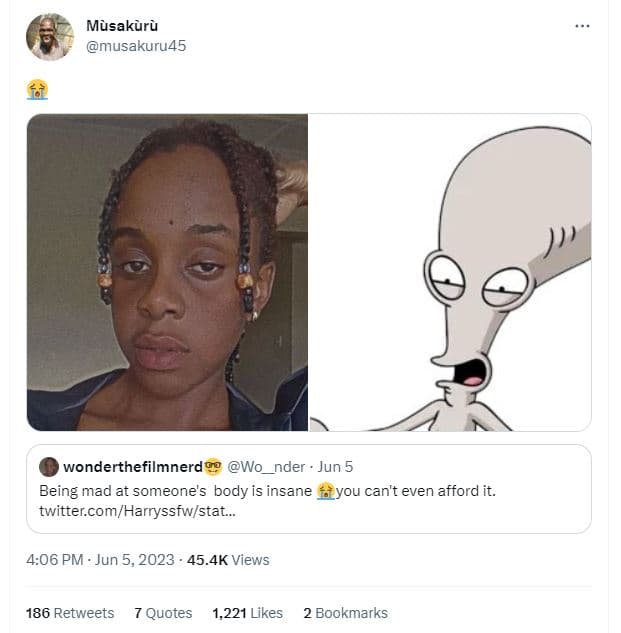Open wonderthefilmnerd's small avatar in quoted tweet

point(49,467)
